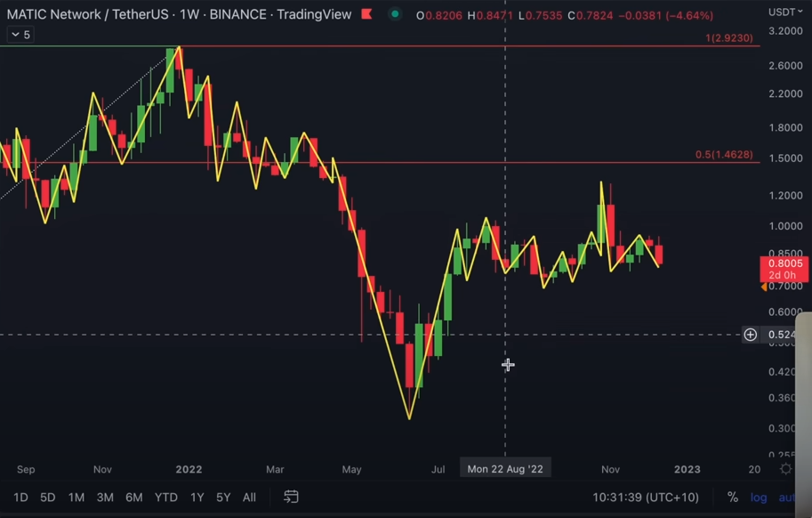Select the 1D time range

[x=20, y=498]
